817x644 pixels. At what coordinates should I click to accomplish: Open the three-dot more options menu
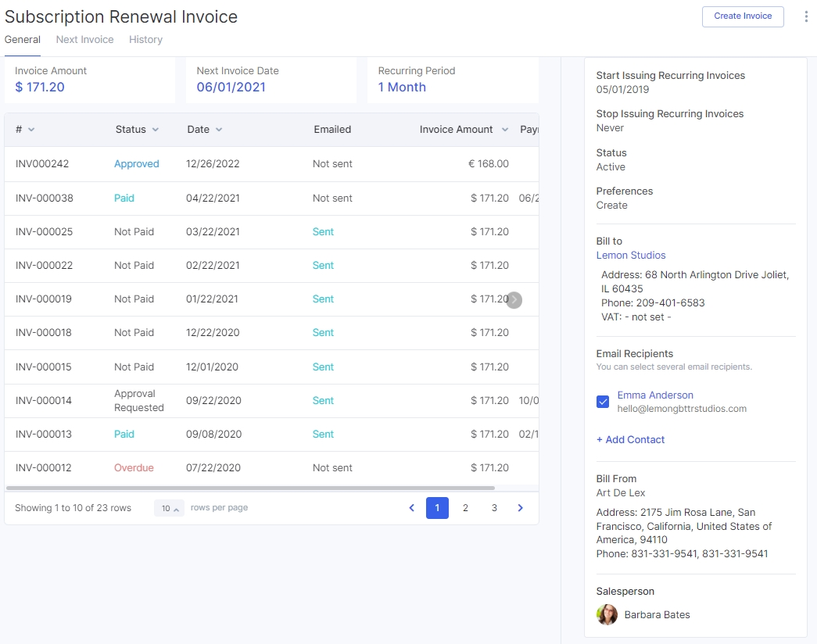pos(806,16)
